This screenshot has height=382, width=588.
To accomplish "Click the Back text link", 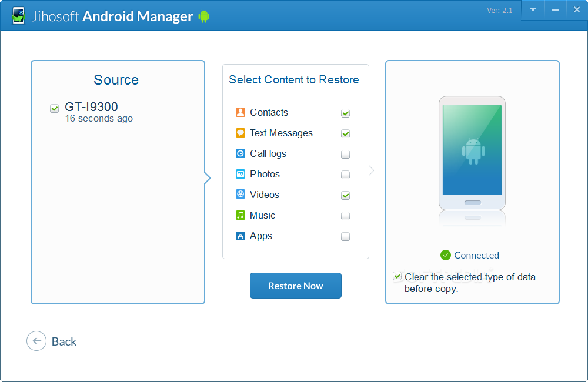I will 64,341.
